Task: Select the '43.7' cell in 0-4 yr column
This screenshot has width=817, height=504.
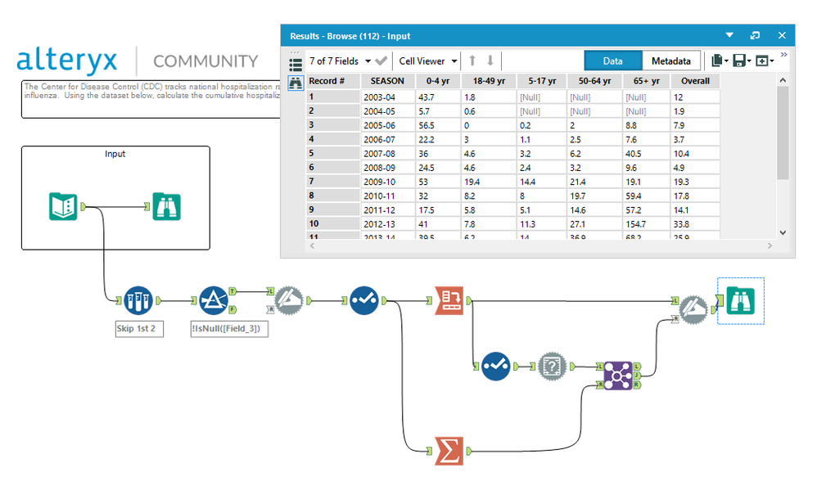Action: pyautogui.click(x=438, y=97)
